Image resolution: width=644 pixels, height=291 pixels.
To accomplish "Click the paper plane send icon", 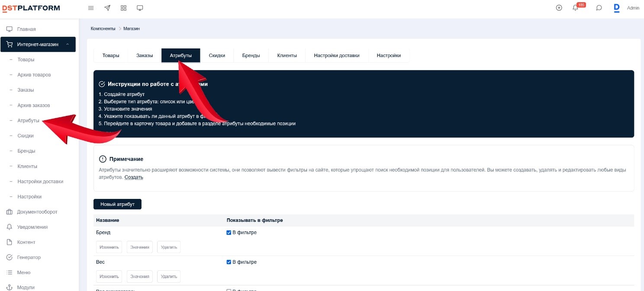I will coord(107,8).
